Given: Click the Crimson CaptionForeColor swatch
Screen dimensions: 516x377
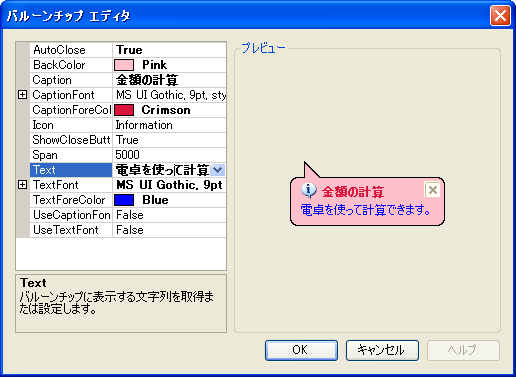Looking at the screenshot, I should tap(124, 110).
